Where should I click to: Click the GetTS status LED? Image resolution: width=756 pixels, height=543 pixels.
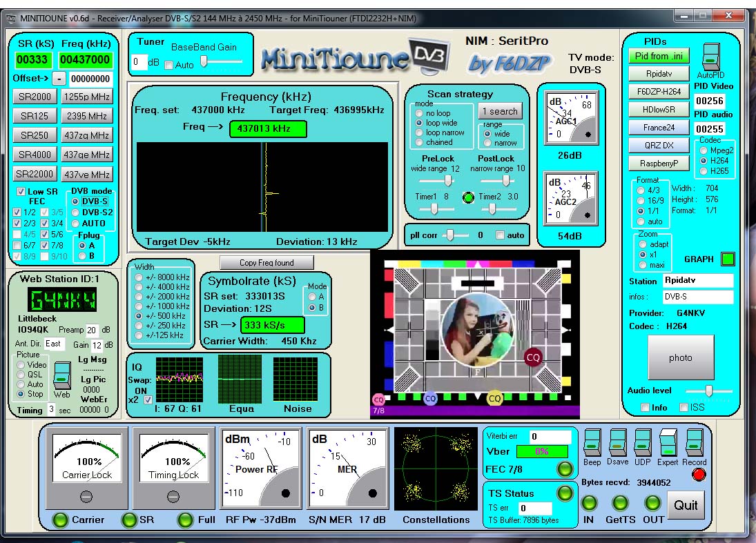click(x=620, y=503)
